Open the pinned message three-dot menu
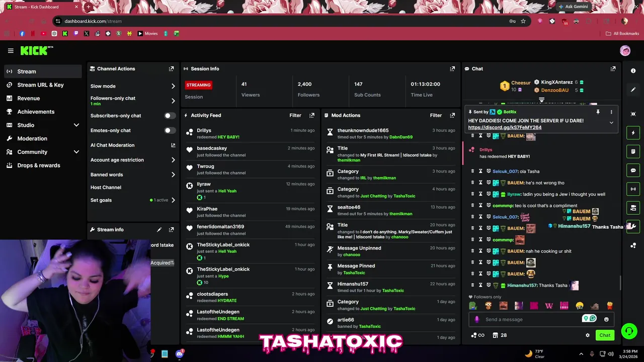This screenshot has width=644, height=362. tap(611, 112)
